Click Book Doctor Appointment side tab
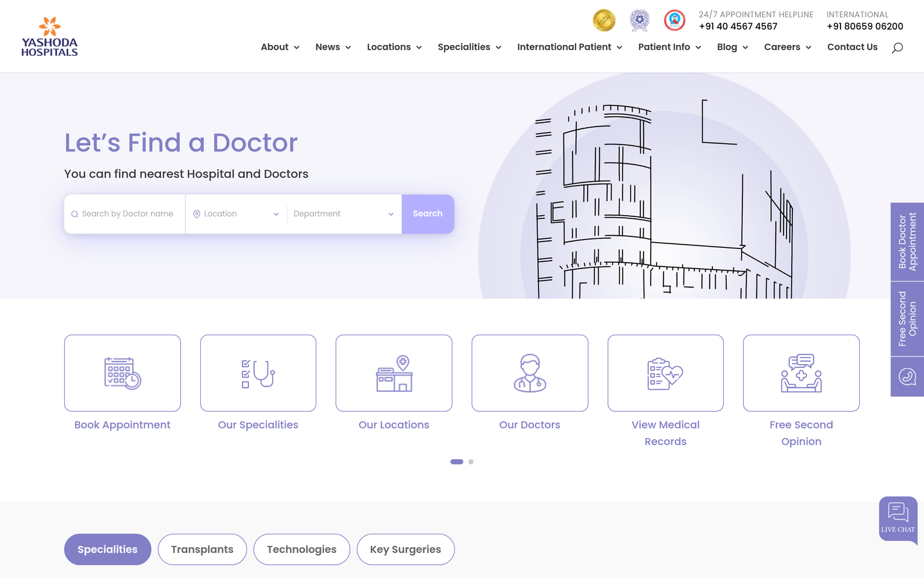Image resolution: width=924 pixels, height=578 pixels. pos(907,241)
